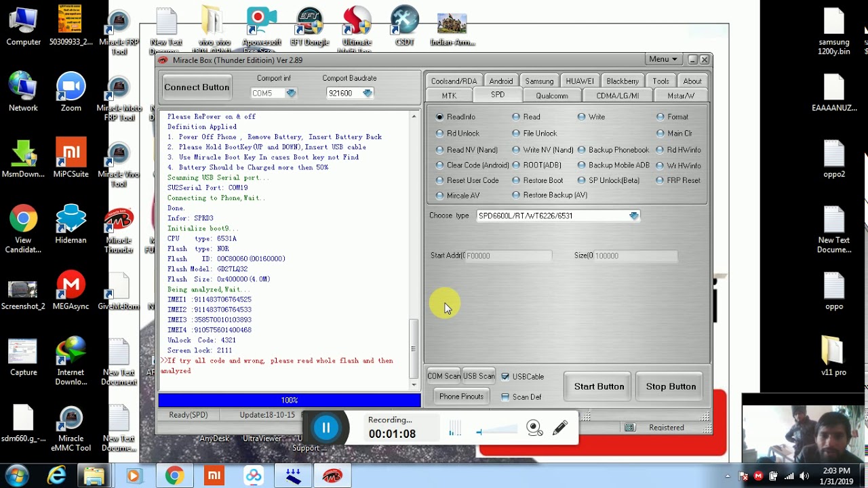The image size is (868, 488).
Task: Open Google Chrome from the taskbar
Action: click(x=174, y=476)
